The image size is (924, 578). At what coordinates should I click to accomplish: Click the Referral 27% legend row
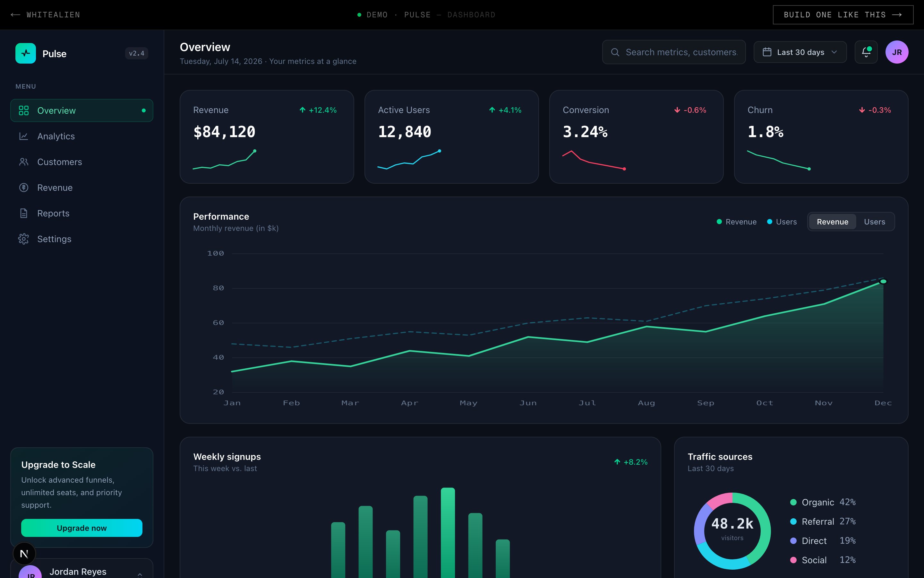point(823,521)
